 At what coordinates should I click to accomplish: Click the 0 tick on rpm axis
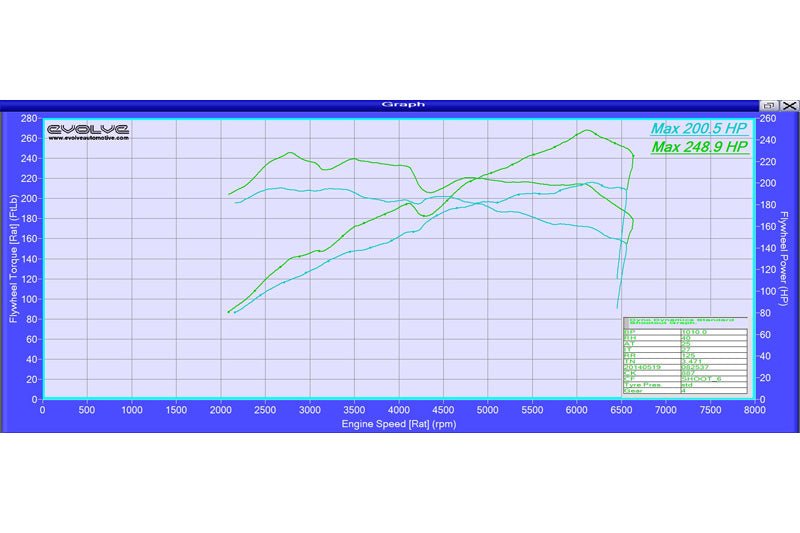(x=42, y=408)
